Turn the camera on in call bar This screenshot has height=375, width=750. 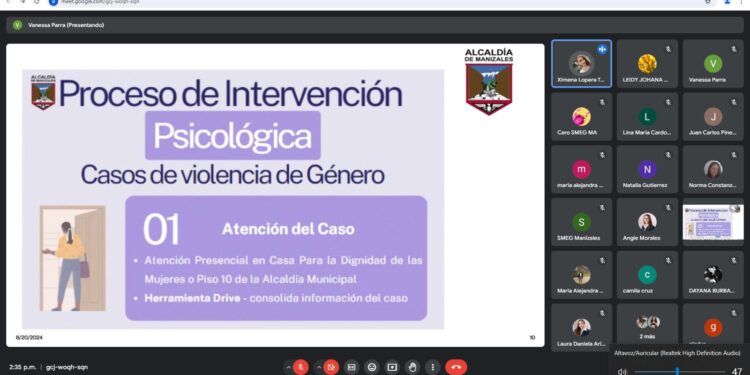point(331,367)
